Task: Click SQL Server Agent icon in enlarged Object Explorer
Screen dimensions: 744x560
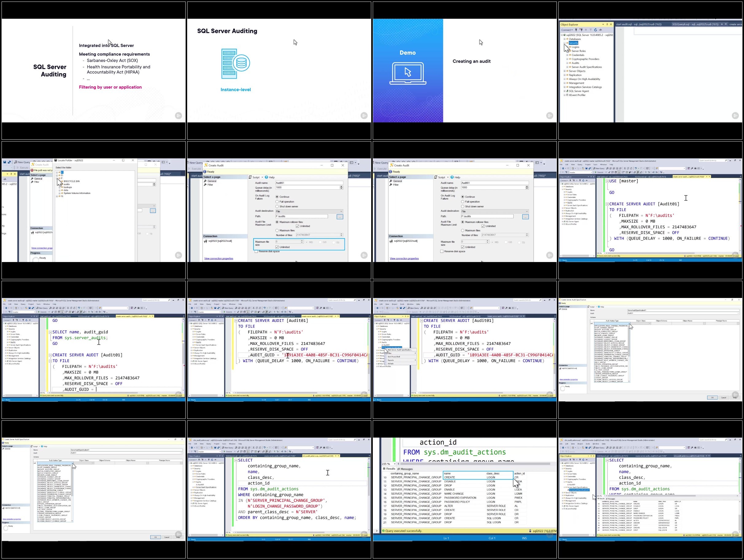Action: 567,91
